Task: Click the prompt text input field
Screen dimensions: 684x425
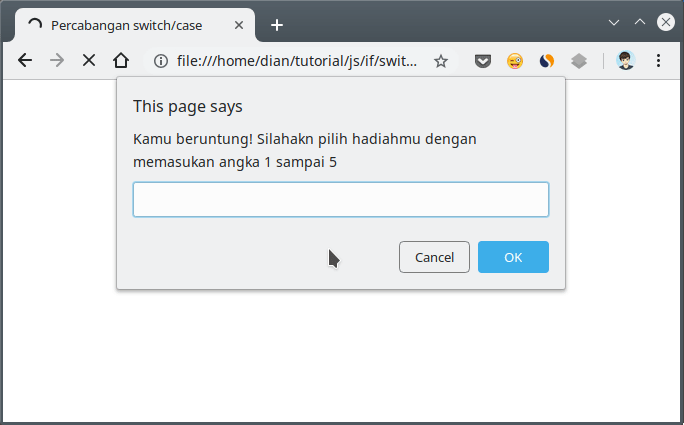Action: click(340, 199)
